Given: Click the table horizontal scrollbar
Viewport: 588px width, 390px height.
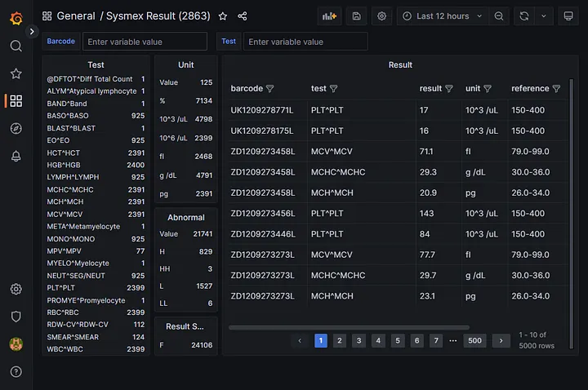Looking at the screenshot, I should pos(347,327).
